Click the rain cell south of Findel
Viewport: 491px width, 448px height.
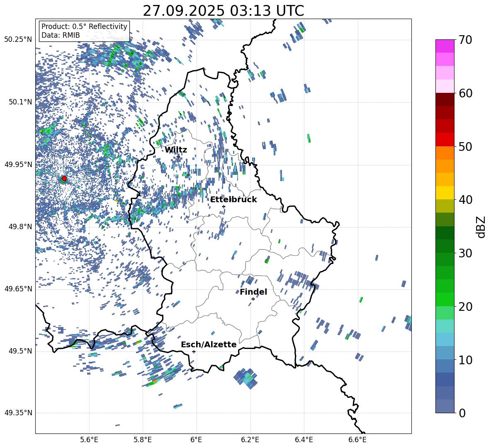(x=246, y=378)
